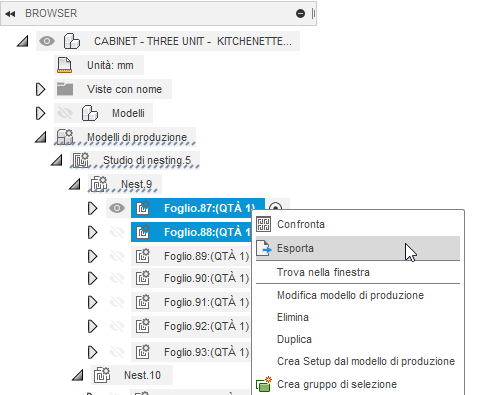This screenshot has height=395, width=500.
Task: Choose Esporta from the context menu
Action: click(358, 248)
